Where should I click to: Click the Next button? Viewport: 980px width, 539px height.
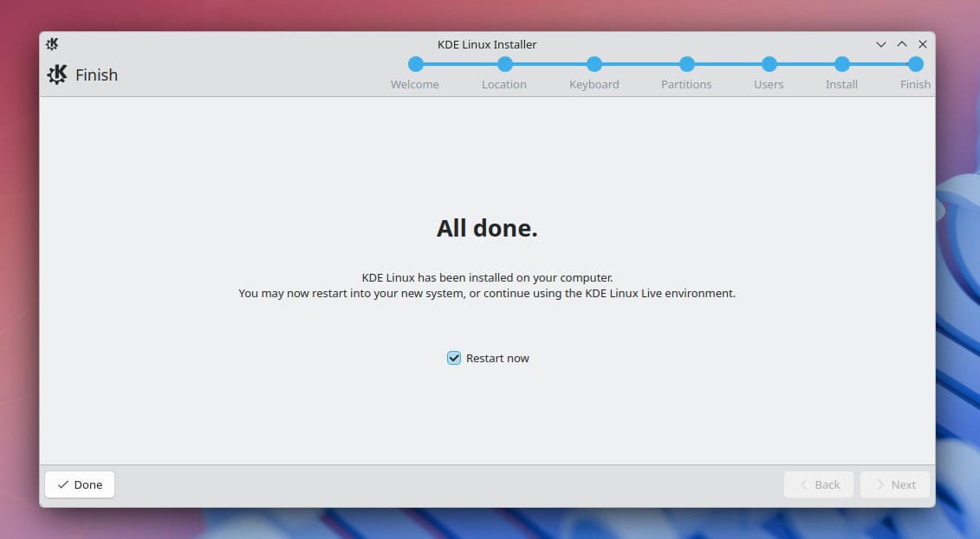[x=895, y=484]
